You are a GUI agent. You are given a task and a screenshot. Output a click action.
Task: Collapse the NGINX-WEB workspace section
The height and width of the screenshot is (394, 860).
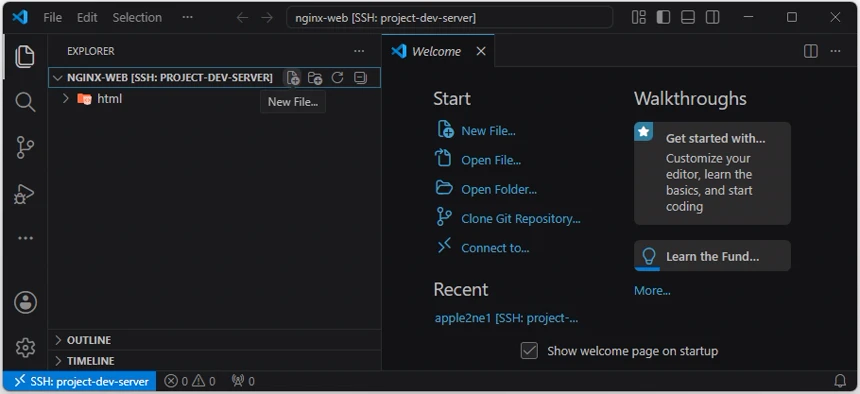57,78
